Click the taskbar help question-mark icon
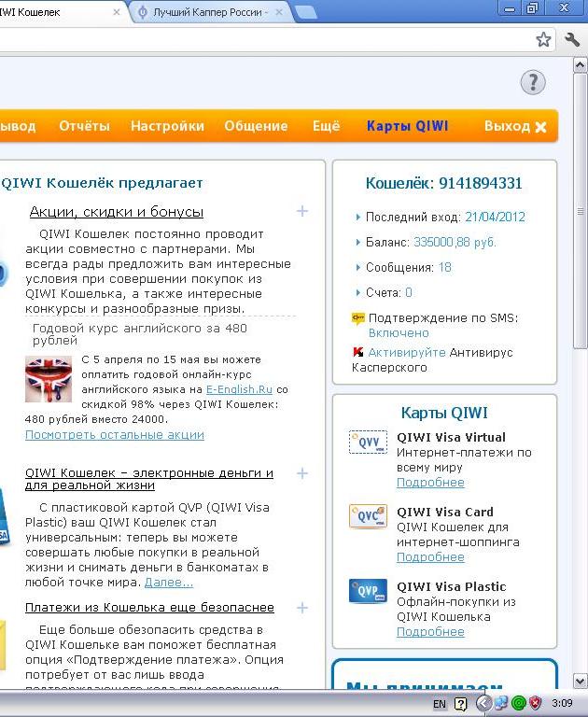This screenshot has width=588, height=717. click(x=461, y=704)
